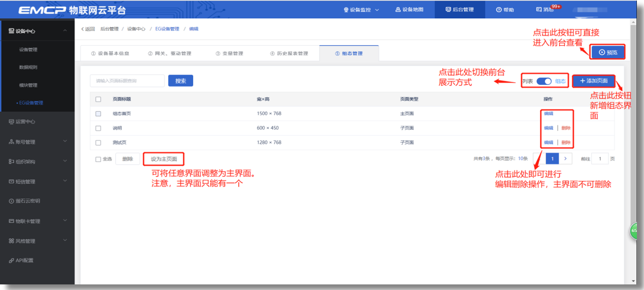Open 设备管理 in the sidebar
The height and width of the screenshot is (290, 644).
pos(28,50)
